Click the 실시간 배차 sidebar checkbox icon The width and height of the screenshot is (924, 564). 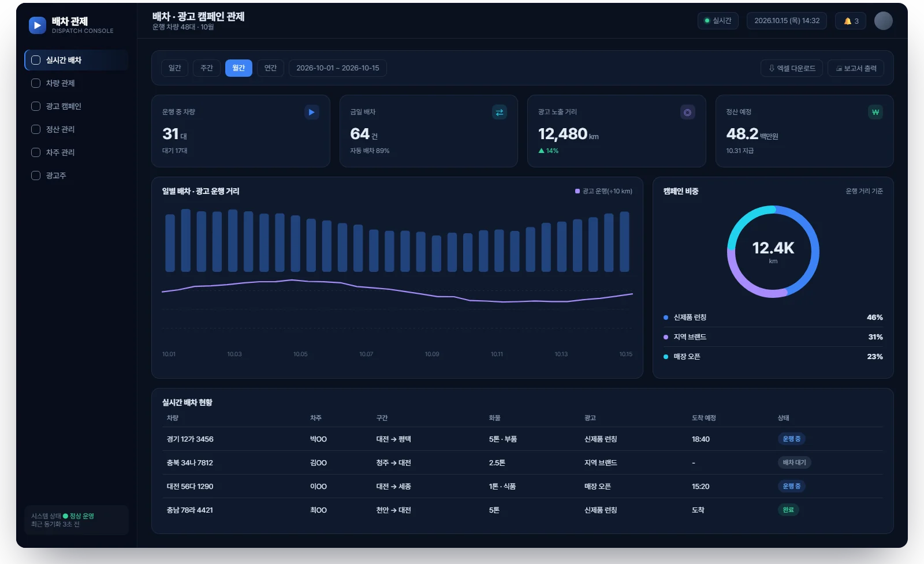36,60
